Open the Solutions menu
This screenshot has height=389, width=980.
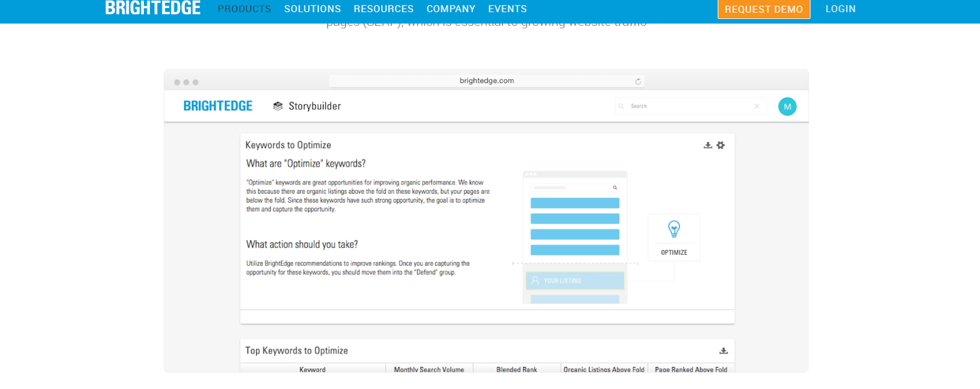pos(312,9)
